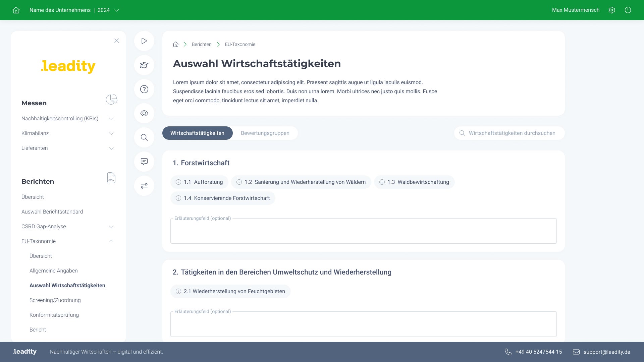Open the settings gear in the header
Screen dimensions: 644x362
612,10
